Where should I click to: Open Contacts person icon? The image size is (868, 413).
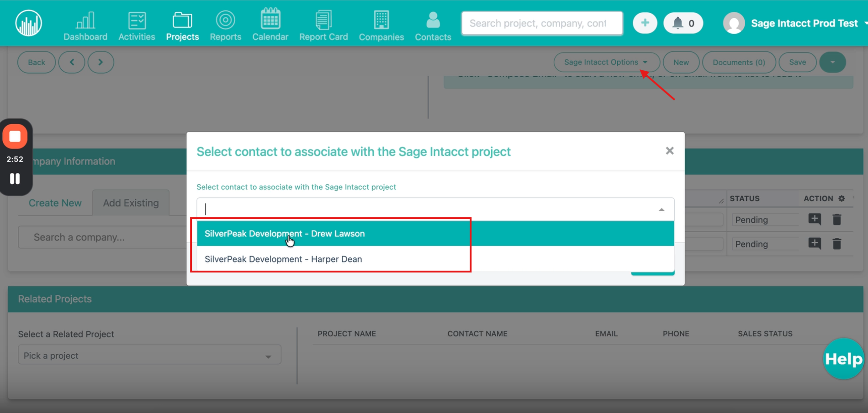[433, 21]
